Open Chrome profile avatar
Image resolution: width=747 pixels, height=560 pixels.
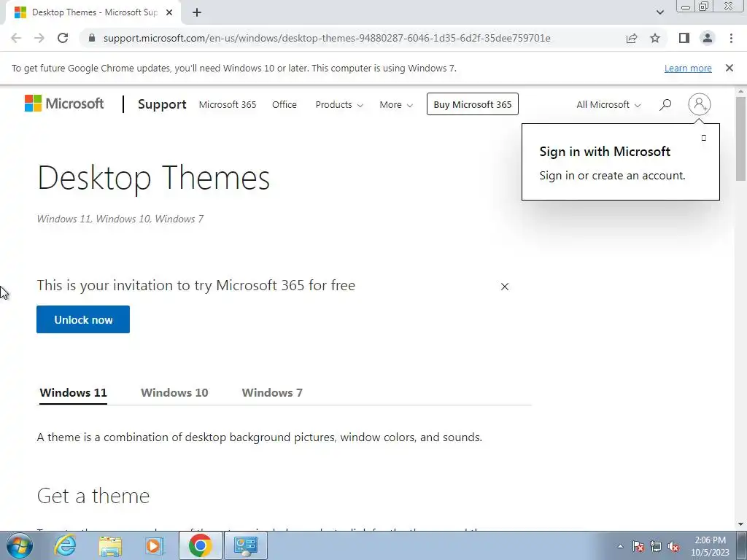708,38
